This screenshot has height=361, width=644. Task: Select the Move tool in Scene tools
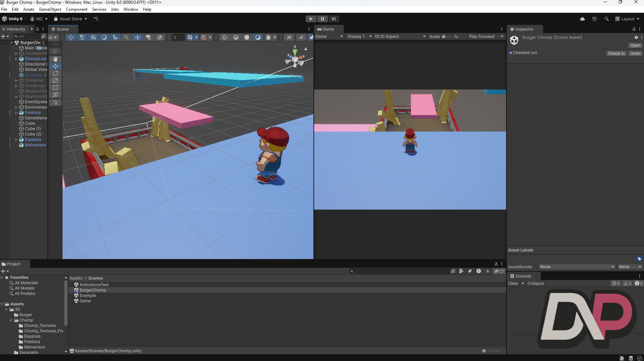[55, 66]
